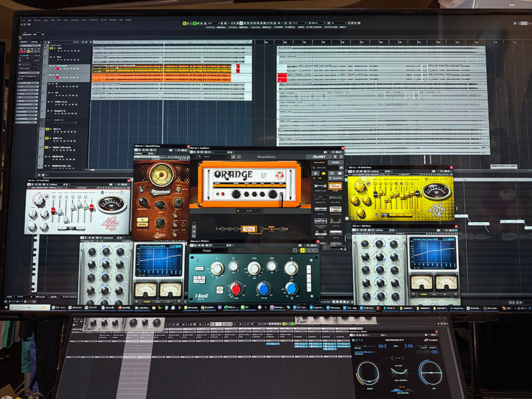This screenshot has width=532, height=399.
Task: Open ToneNET in AmpliTube header
Action: [319, 157]
